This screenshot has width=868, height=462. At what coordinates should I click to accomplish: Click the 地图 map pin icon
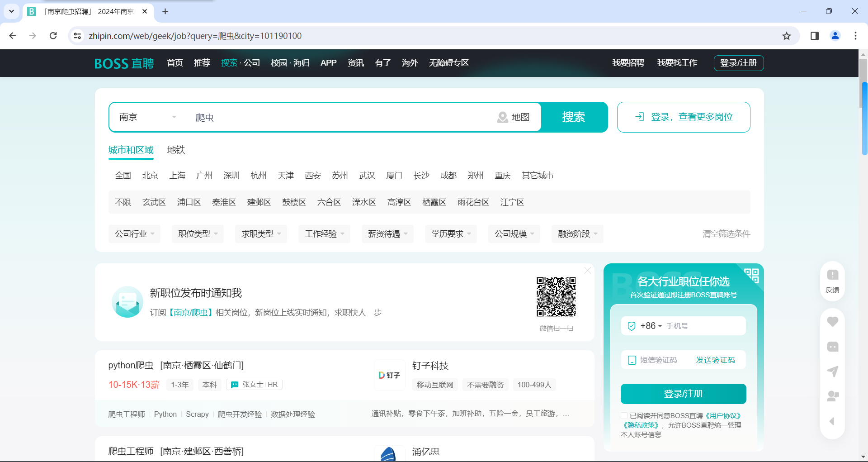point(502,117)
